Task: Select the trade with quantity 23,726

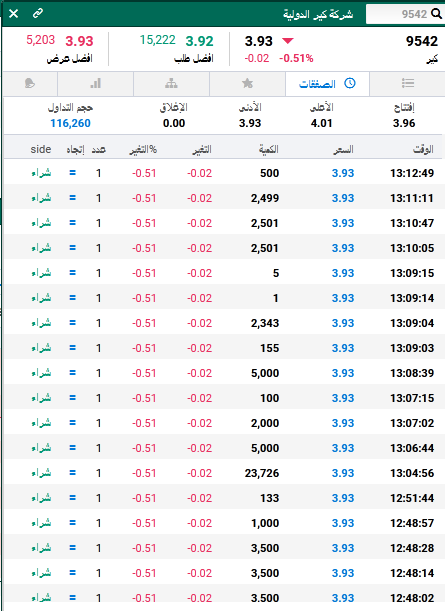Action: coord(224,473)
